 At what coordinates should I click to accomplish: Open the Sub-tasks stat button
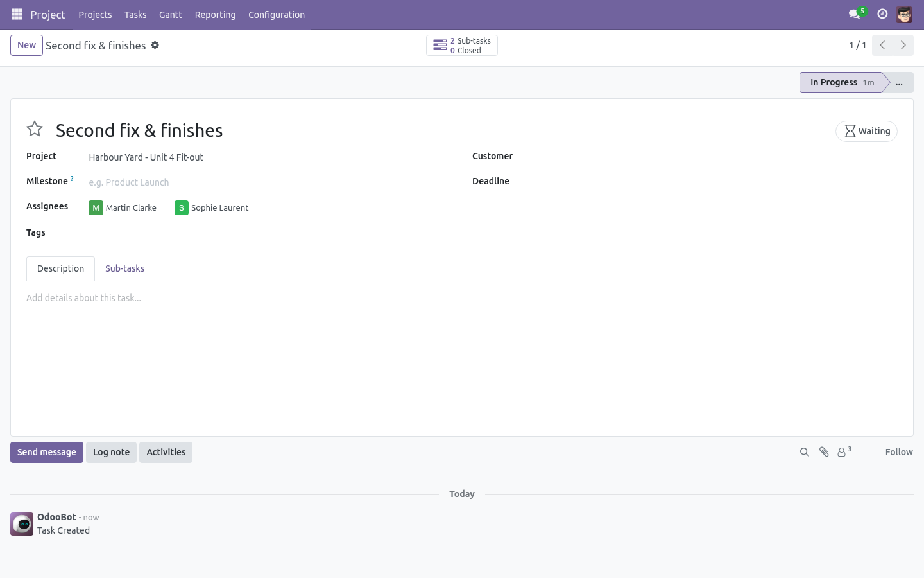tap(462, 46)
